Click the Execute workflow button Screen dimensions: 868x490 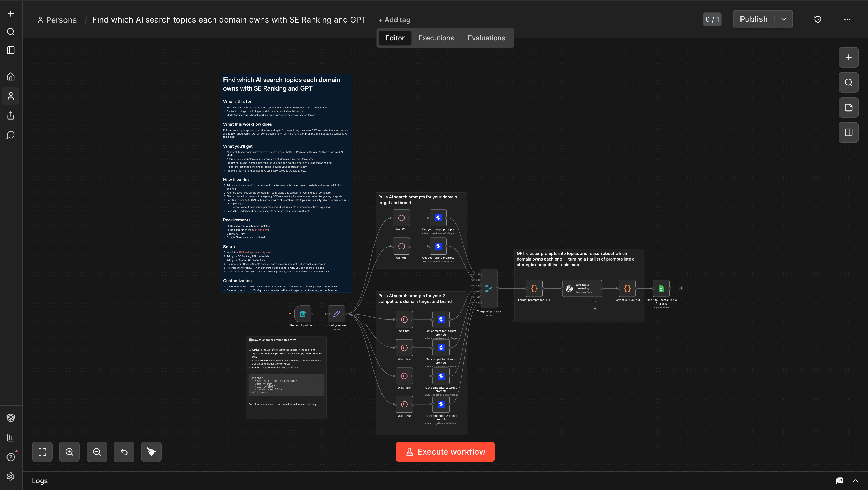[445, 452]
